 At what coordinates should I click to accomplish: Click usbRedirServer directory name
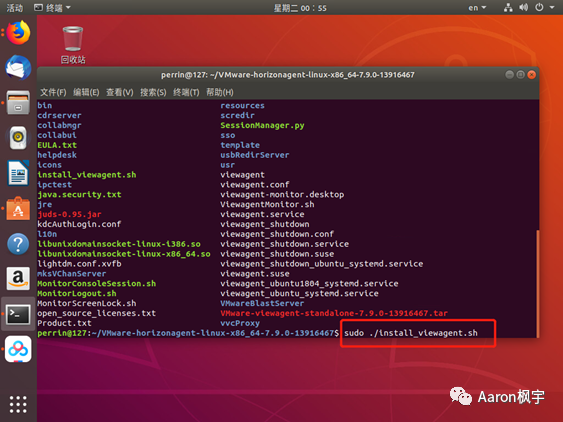[x=255, y=155]
